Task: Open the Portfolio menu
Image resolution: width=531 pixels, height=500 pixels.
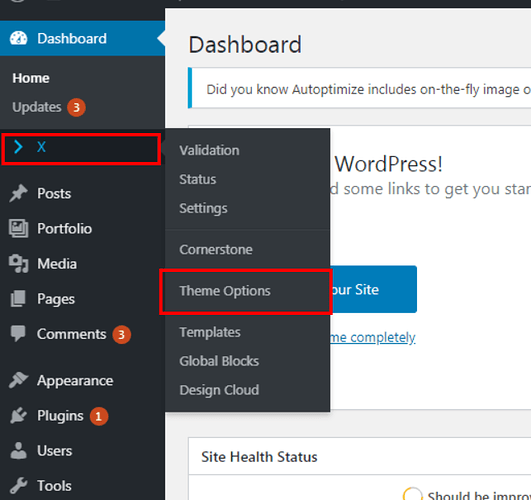Action: [x=64, y=229]
